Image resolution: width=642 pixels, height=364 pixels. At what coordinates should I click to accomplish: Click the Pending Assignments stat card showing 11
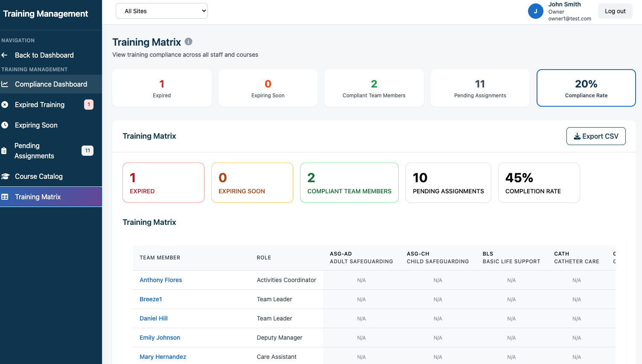click(x=480, y=88)
